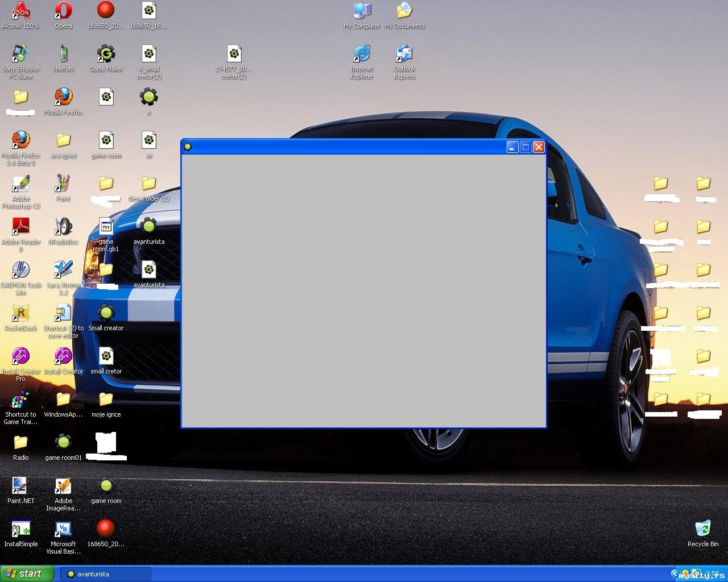Click inside the gray game window area
The image size is (728, 582).
(364, 290)
